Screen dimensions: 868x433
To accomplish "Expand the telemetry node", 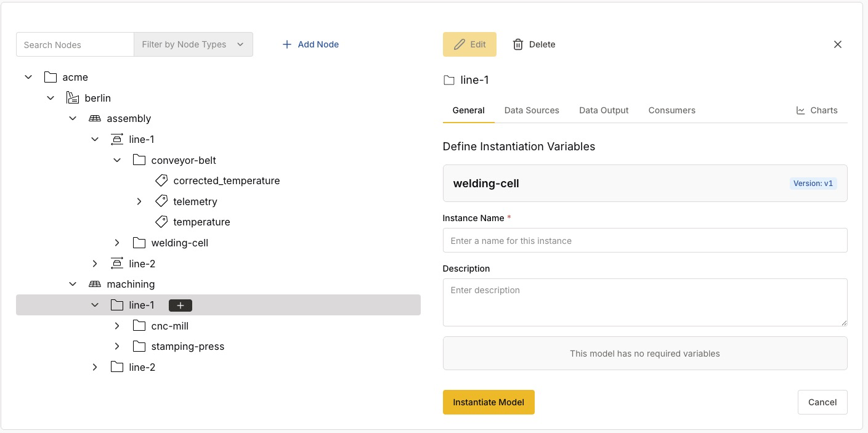I will (139, 201).
